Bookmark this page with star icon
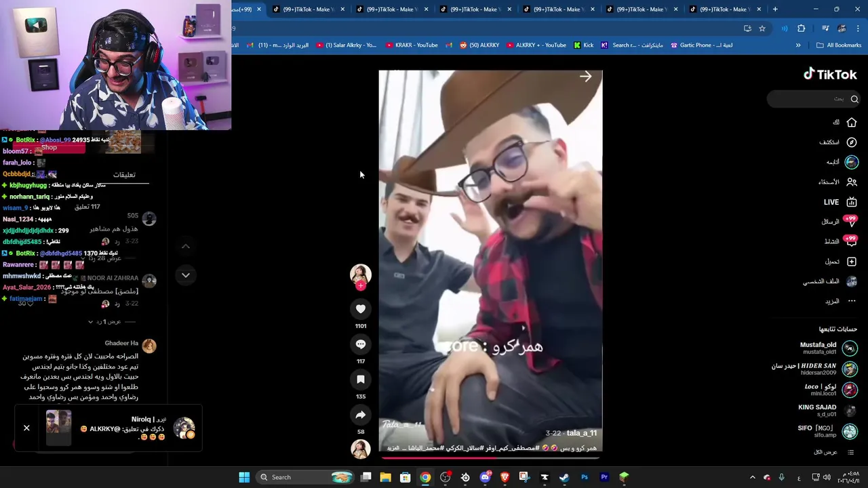This screenshot has height=488, width=868. coord(762,28)
